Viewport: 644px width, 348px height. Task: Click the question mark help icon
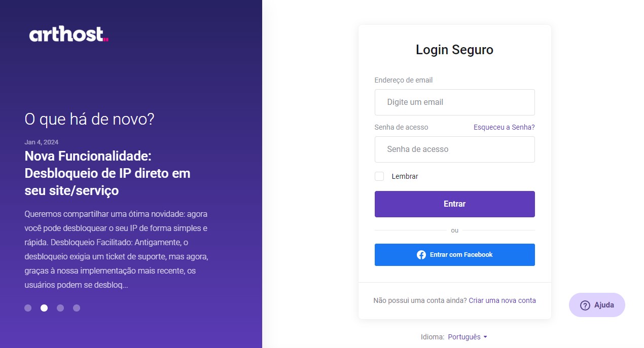pyautogui.click(x=585, y=305)
